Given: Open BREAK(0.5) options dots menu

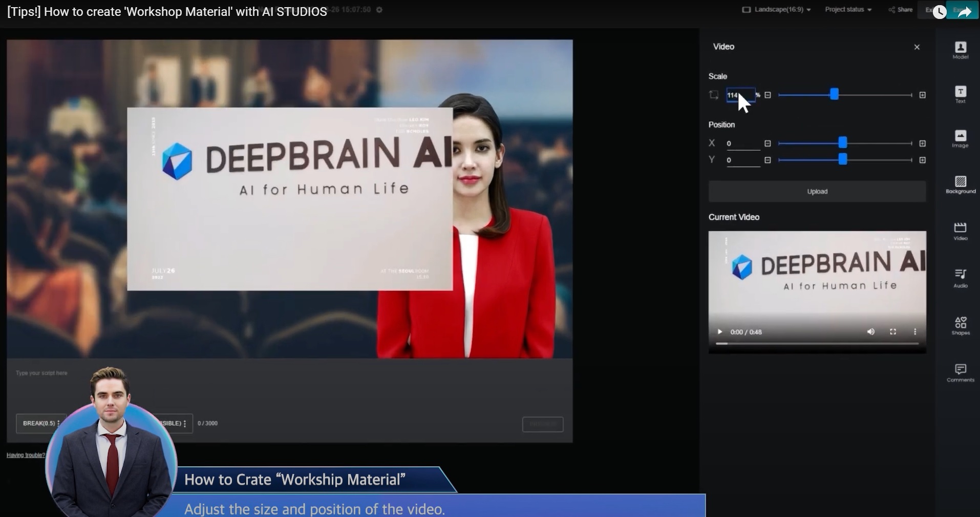Looking at the screenshot, I should (x=58, y=423).
